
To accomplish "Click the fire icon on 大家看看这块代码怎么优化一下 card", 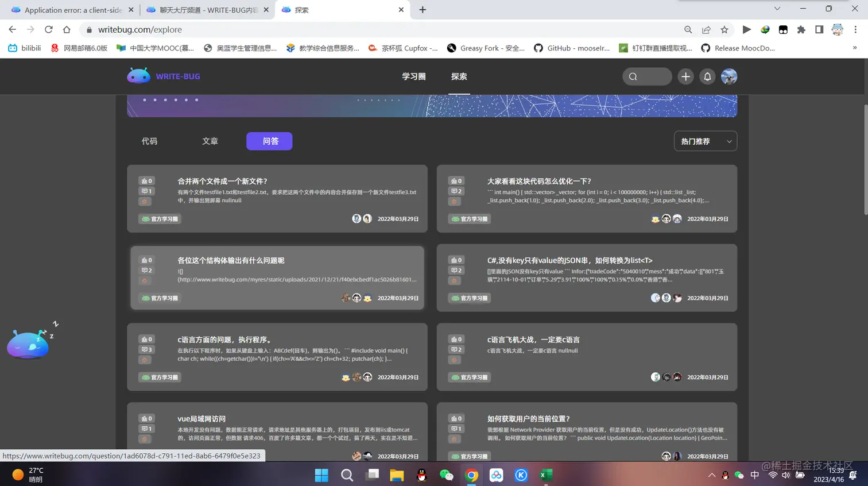I will pyautogui.click(x=455, y=202).
